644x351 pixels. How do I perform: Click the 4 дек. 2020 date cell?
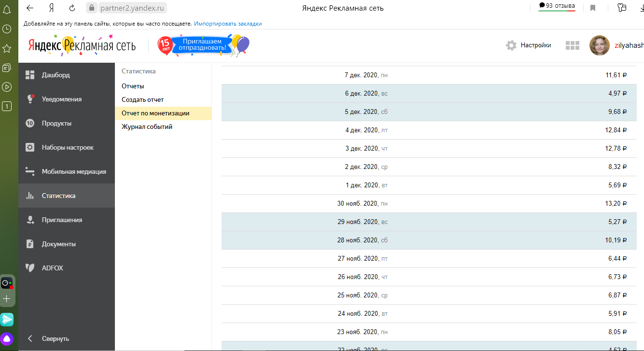(366, 130)
